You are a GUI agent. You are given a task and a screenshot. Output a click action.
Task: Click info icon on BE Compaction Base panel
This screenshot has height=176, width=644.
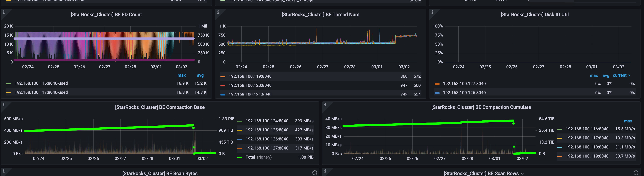[4, 105]
